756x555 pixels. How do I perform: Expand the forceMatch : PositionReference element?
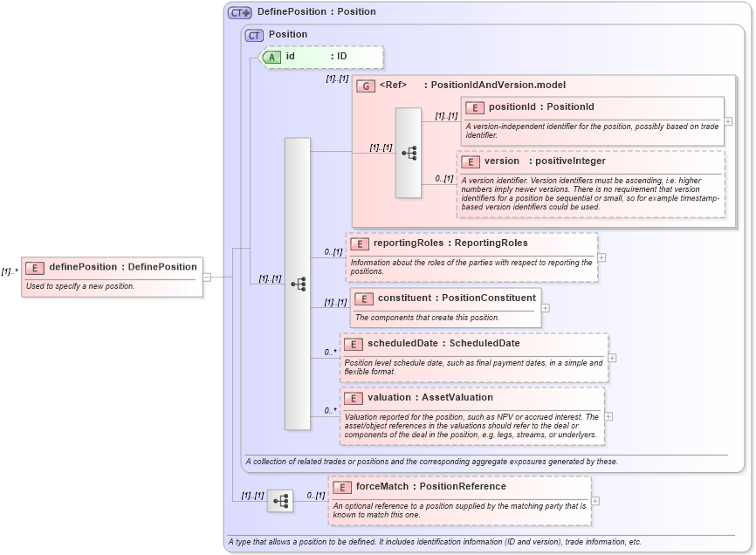594,501
